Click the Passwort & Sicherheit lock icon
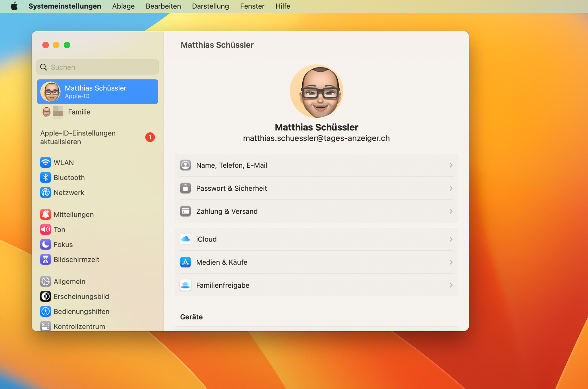This screenshot has height=389, width=588. (185, 188)
